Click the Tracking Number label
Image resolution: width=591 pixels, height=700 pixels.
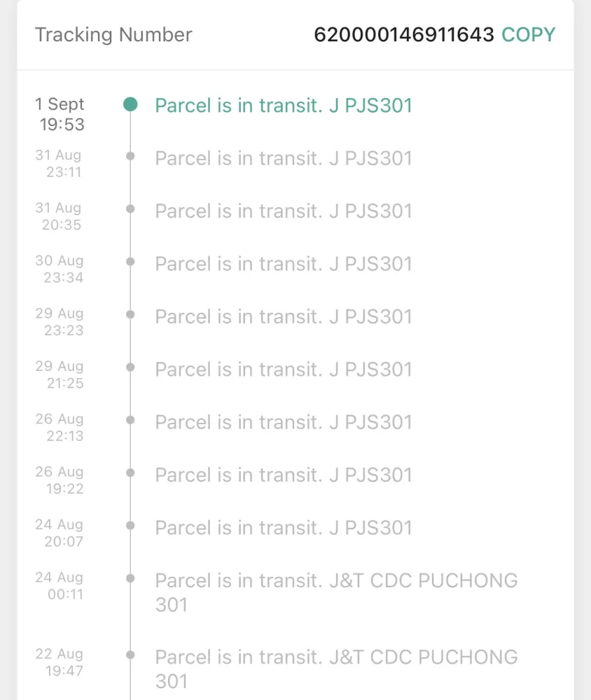[113, 34]
